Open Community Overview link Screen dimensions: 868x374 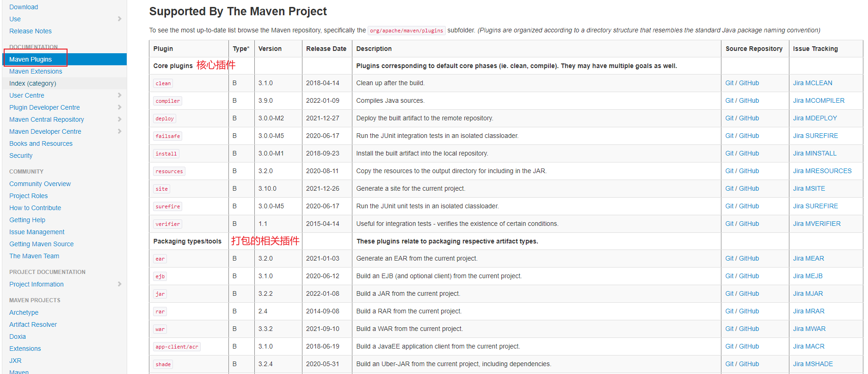(x=40, y=184)
